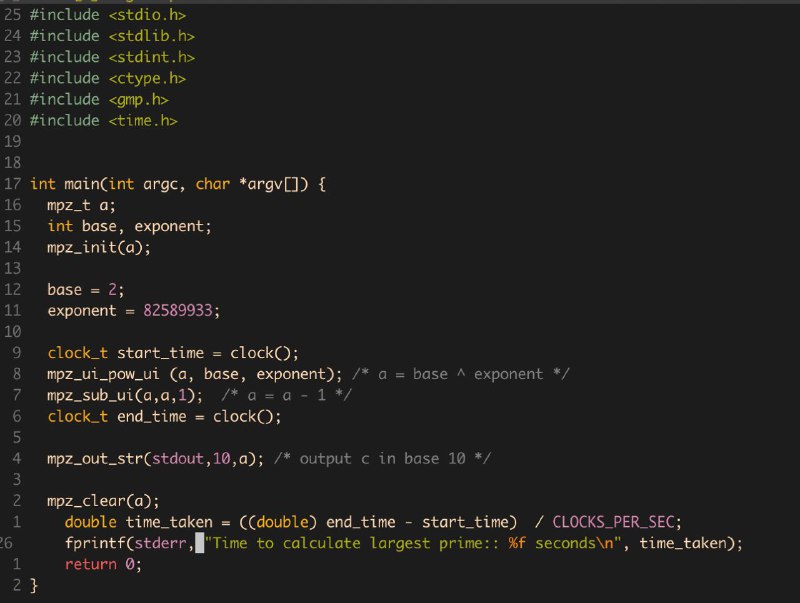Image resolution: width=800 pixels, height=603 pixels.
Task: Place cursor on mpz_t a; declaration
Action: click(82, 205)
